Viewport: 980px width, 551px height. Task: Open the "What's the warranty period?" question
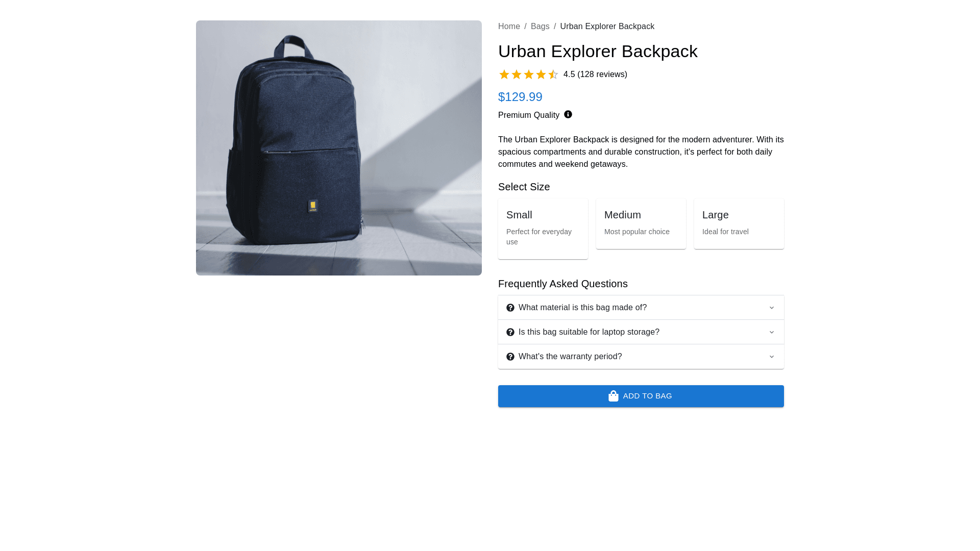[570, 357]
